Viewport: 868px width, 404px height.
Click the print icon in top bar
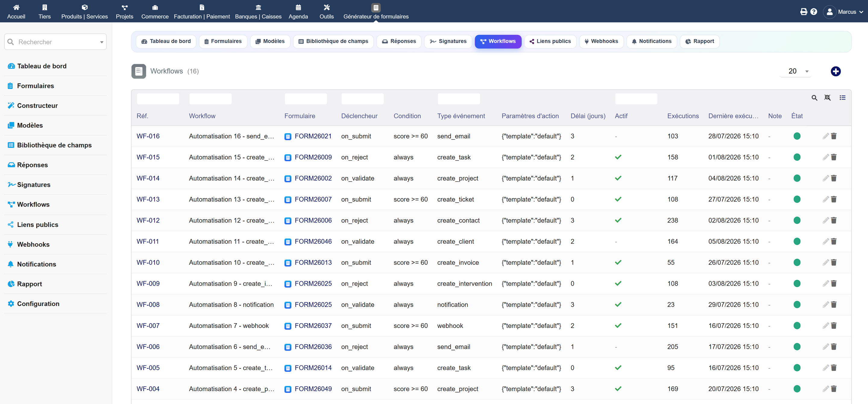click(x=804, y=12)
